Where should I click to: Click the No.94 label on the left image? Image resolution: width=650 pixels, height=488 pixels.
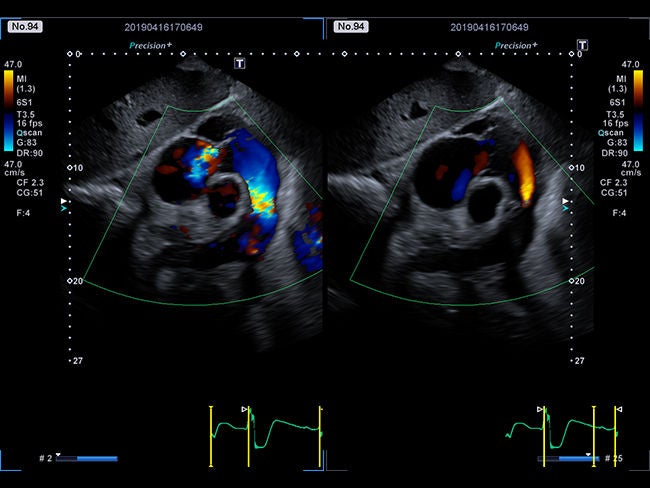coord(25,27)
